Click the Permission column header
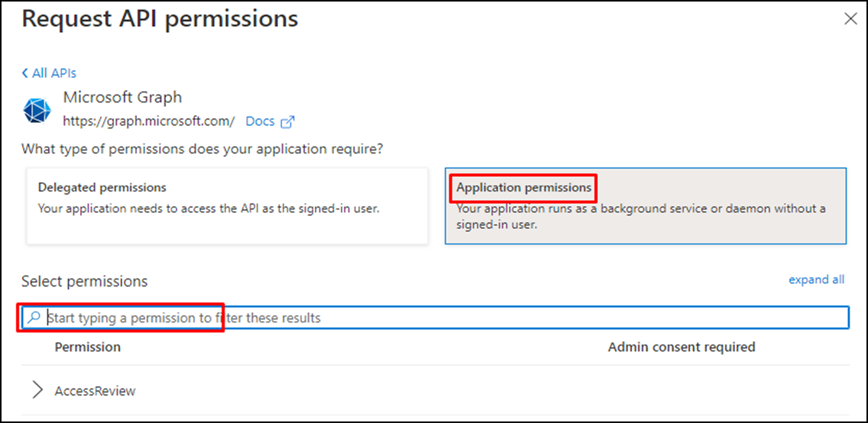 (87, 347)
